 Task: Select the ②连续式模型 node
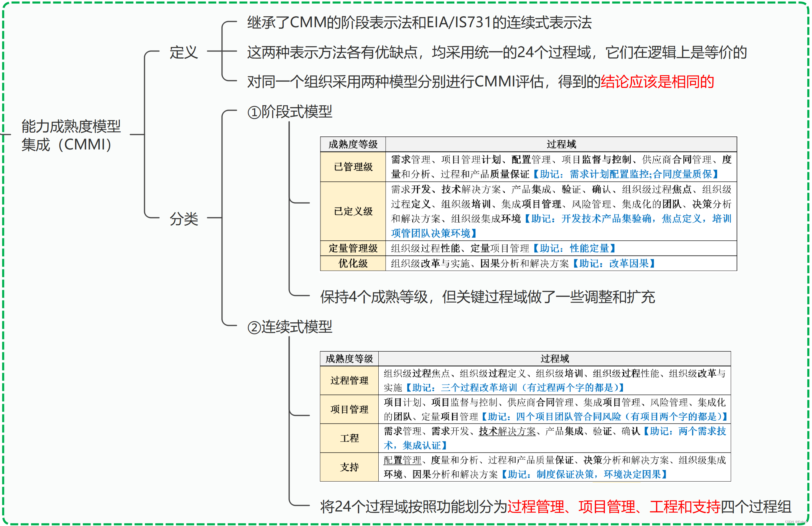coord(290,327)
